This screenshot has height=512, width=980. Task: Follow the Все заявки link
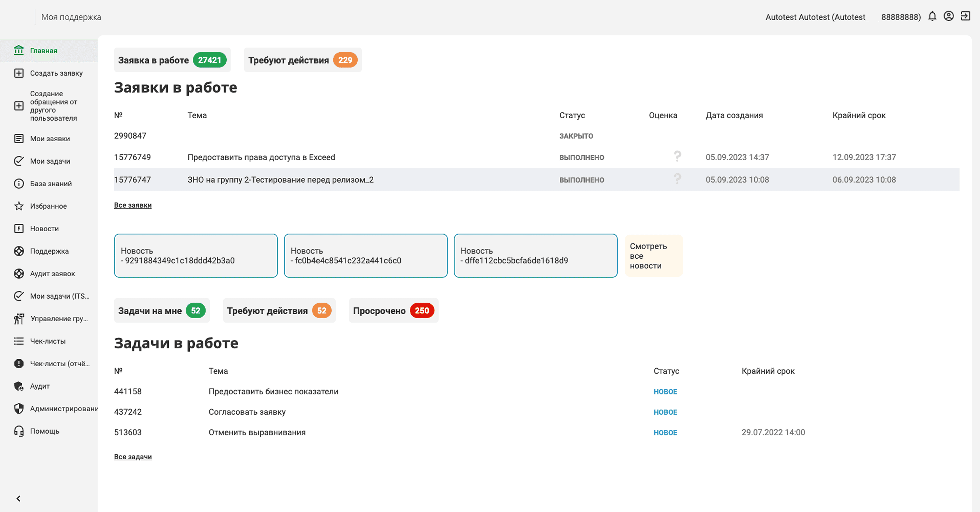[x=133, y=205]
